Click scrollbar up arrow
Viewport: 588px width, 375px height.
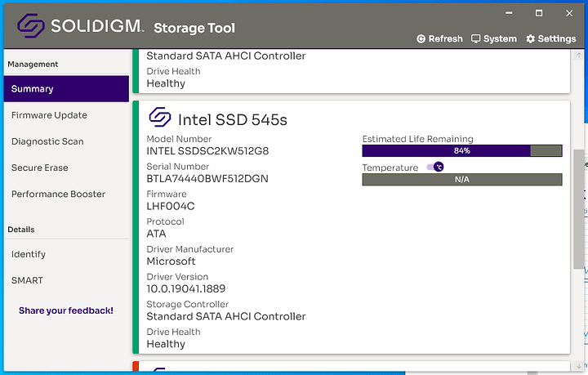pos(579,55)
